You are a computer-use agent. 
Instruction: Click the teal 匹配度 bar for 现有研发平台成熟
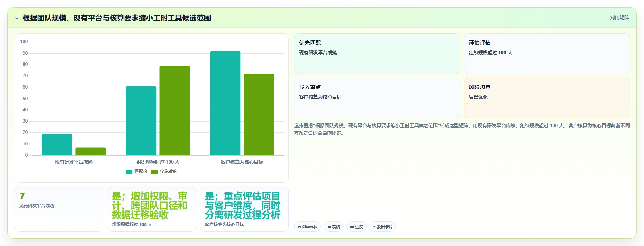pos(57,145)
